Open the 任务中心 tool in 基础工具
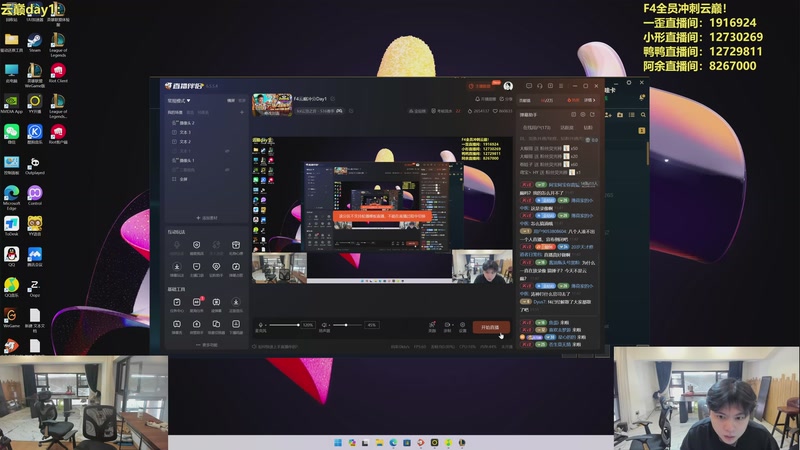The height and width of the screenshot is (450, 800). click(x=177, y=304)
